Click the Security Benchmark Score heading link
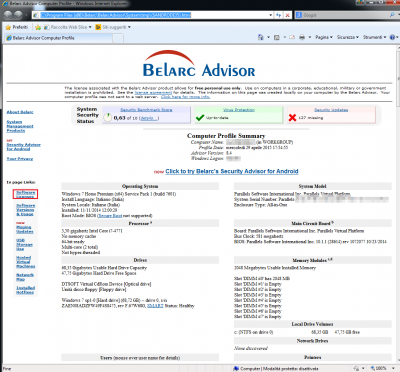Image resolution: width=400 pixels, height=372 pixels. 146,110
